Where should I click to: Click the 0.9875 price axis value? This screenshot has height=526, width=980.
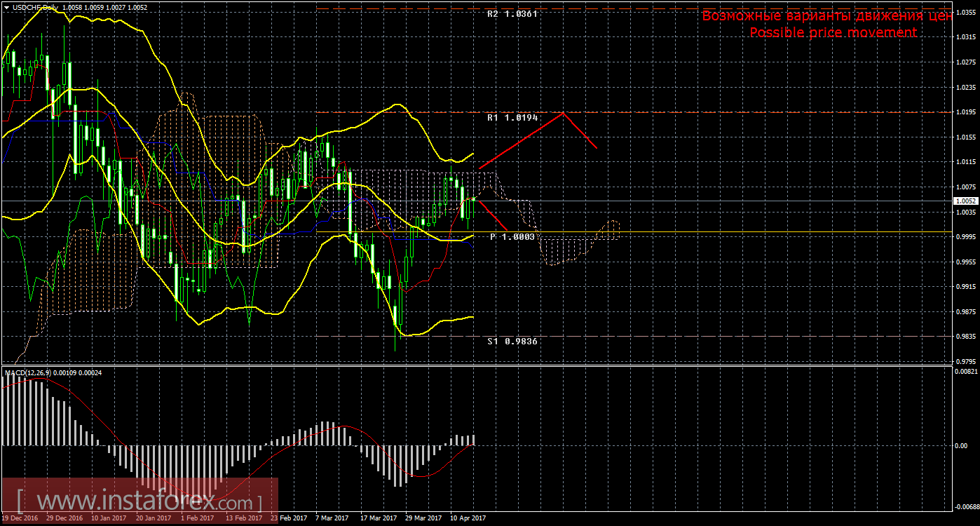(966, 312)
